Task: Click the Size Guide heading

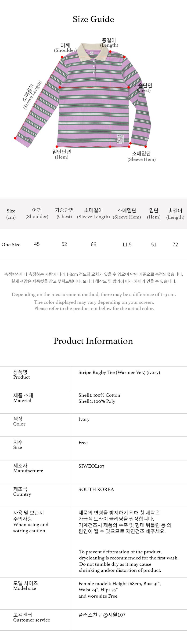Action: (93, 19)
